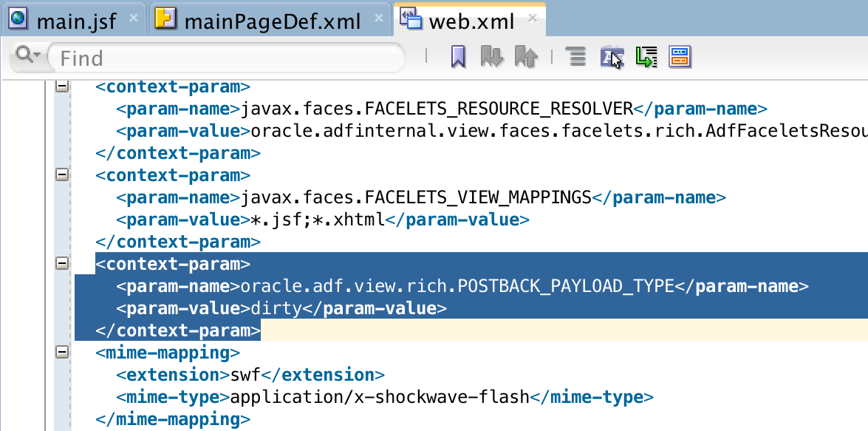Click the opening mime-mapping tag
Image resolution: width=868 pixels, height=431 pixels.
coord(167,353)
